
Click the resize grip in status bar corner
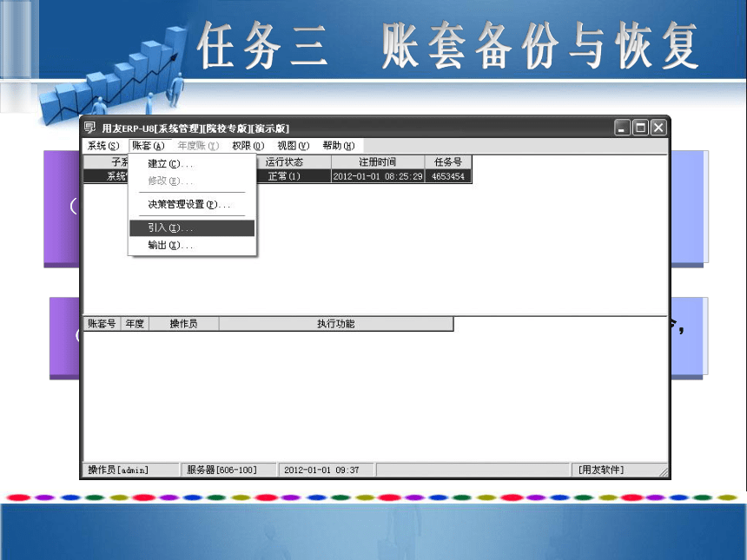point(663,471)
